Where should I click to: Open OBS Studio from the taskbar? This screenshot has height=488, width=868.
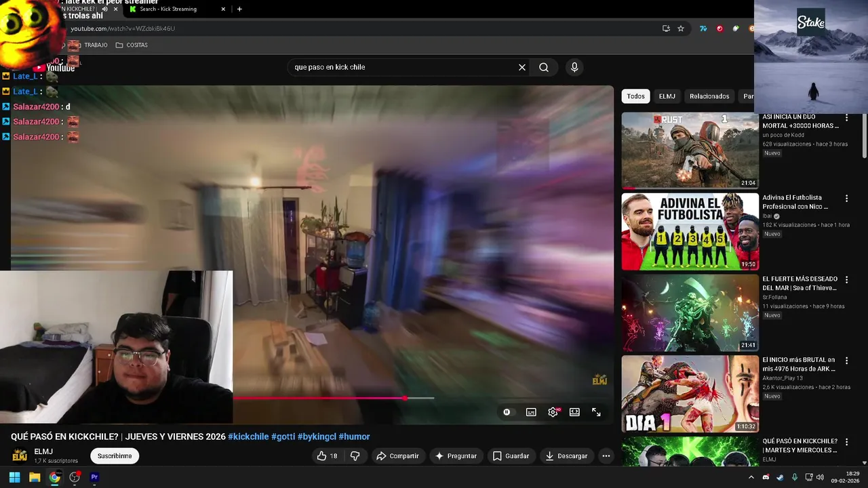(x=75, y=477)
